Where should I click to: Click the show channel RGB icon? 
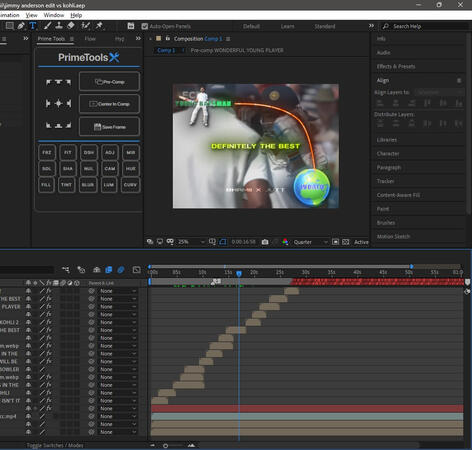[x=285, y=242]
